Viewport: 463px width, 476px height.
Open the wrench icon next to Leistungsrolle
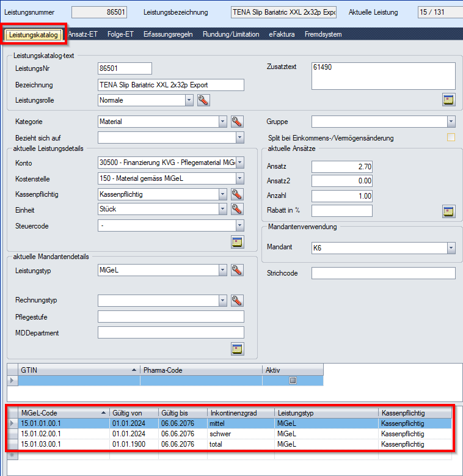(203, 100)
